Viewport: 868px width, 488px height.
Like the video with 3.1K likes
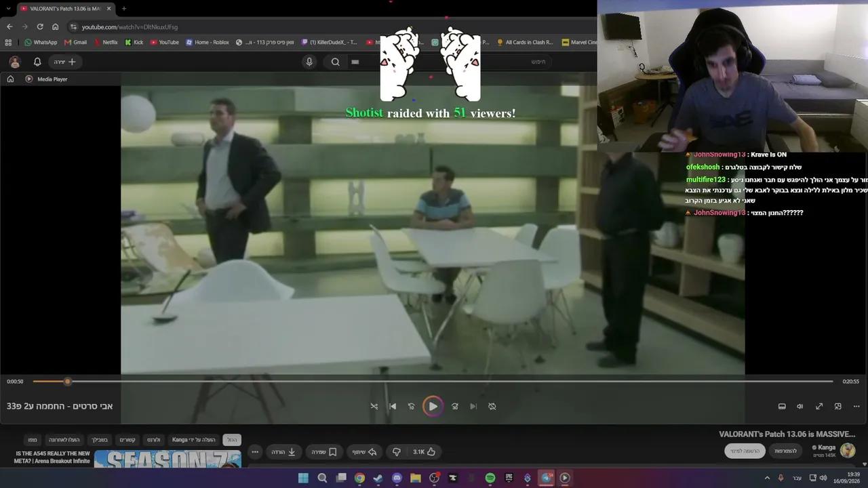[x=425, y=451]
